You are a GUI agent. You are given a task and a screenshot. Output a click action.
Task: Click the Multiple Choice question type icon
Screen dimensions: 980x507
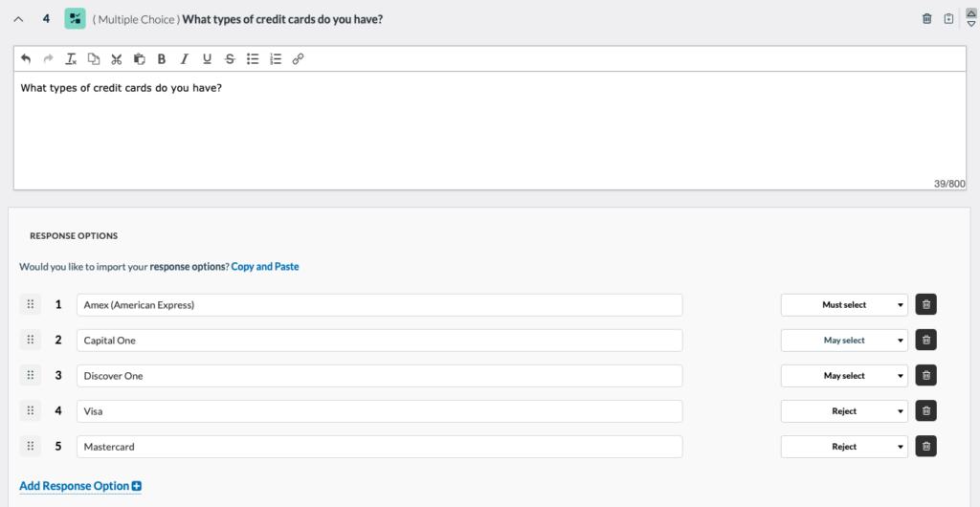click(x=75, y=19)
